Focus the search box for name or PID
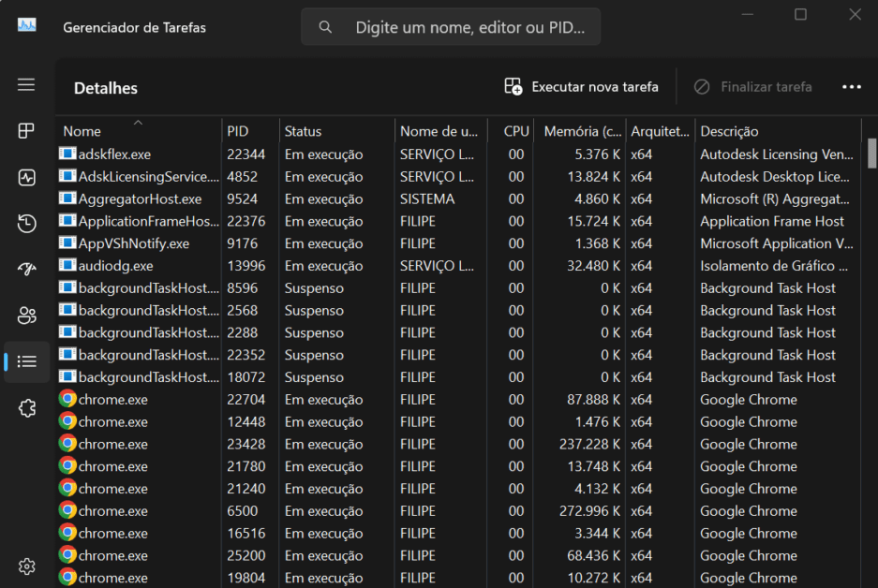The width and height of the screenshot is (878, 588). pos(451,27)
